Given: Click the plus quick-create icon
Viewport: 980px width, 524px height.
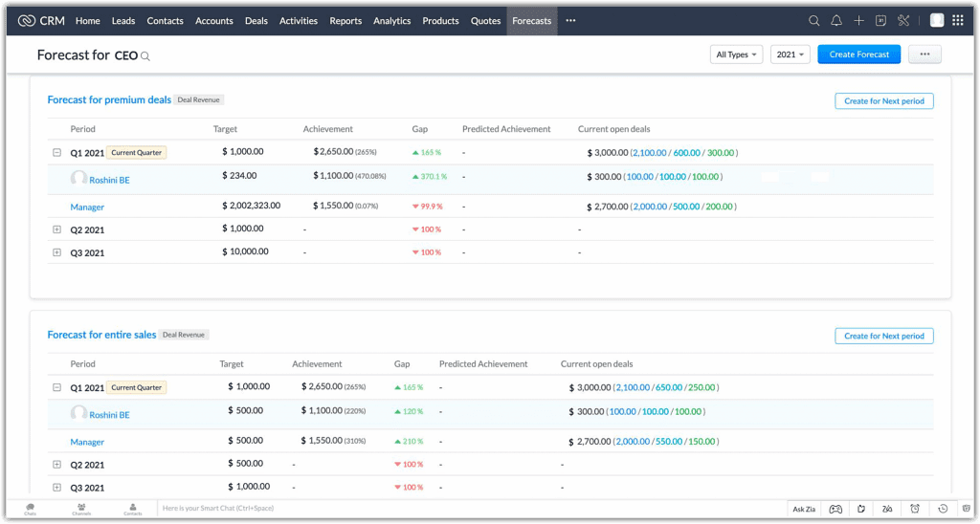Looking at the screenshot, I should pos(858,21).
